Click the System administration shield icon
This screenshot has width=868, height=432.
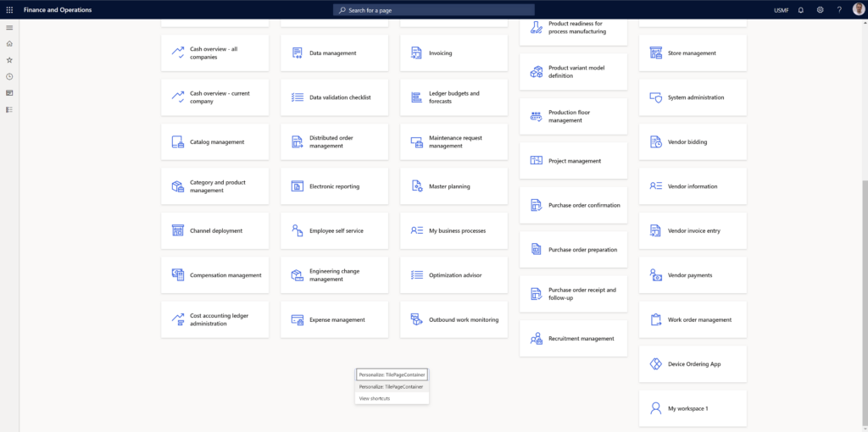656,97
